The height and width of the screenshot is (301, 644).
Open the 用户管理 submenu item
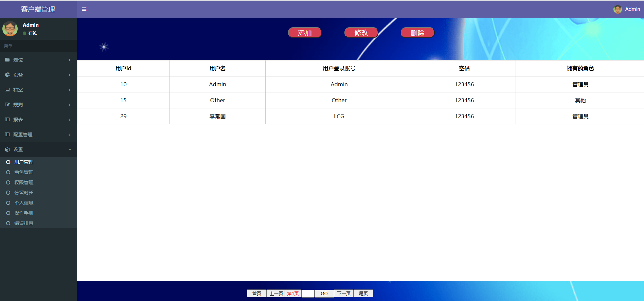click(38, 162)
